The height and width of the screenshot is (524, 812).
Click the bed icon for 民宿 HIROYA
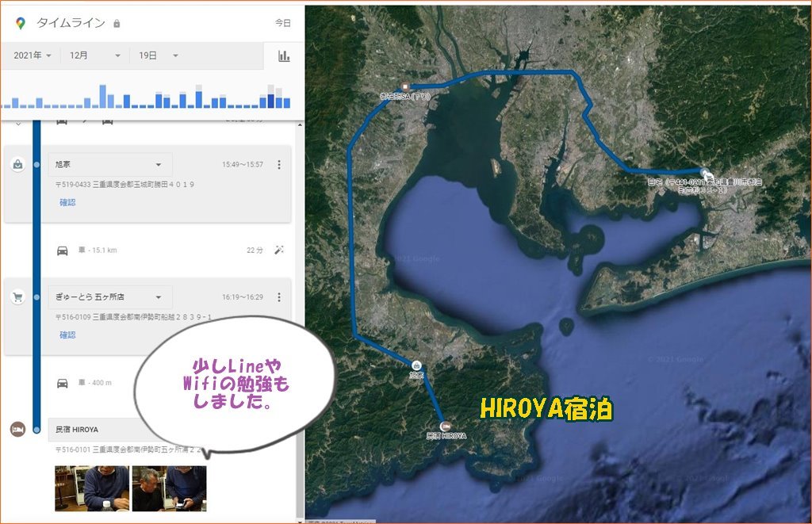point(17,429)
